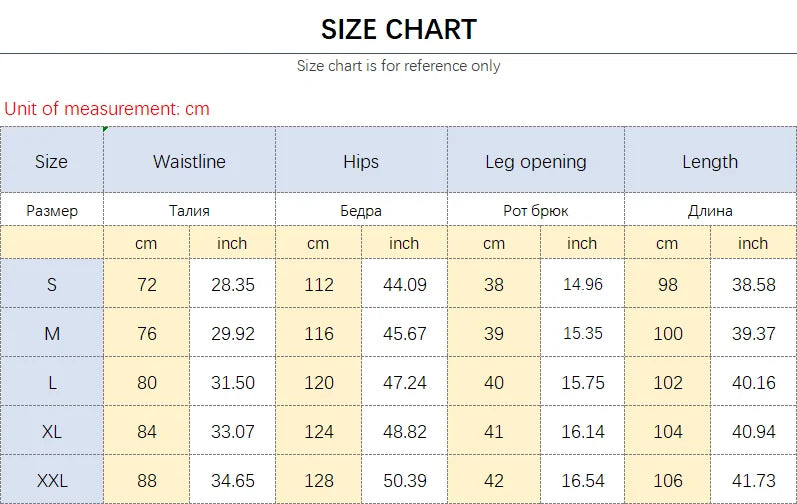Screen dimensions: 797x504
Task: Select the Талия sub-header cell
Action: click(190, 209)
